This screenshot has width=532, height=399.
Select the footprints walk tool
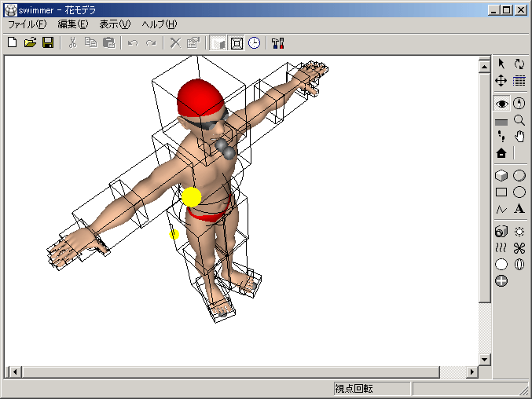(x=501, y=137)
